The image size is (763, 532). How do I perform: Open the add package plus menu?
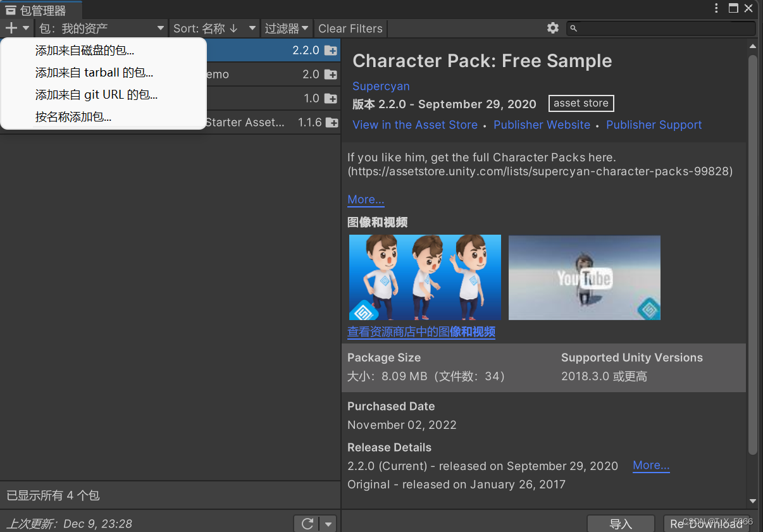coord(17,28)
